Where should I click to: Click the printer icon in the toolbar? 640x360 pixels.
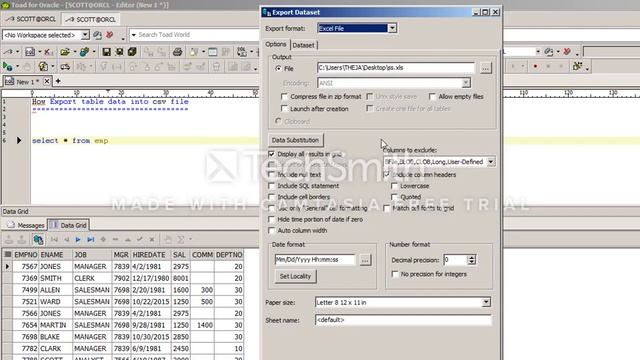point(177,52)
